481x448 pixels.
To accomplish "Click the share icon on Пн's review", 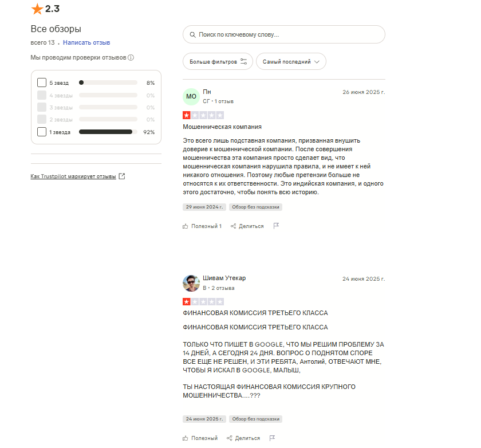I will click(234, 226).
